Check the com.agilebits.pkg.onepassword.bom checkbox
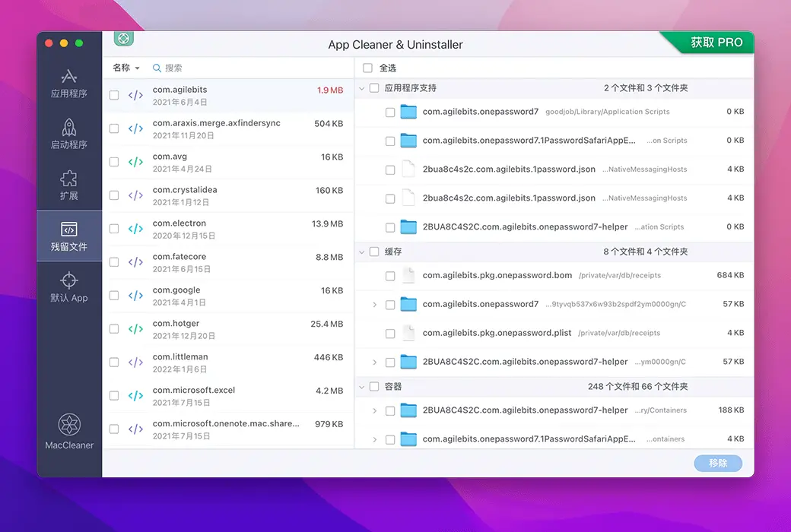 point(390,276)
